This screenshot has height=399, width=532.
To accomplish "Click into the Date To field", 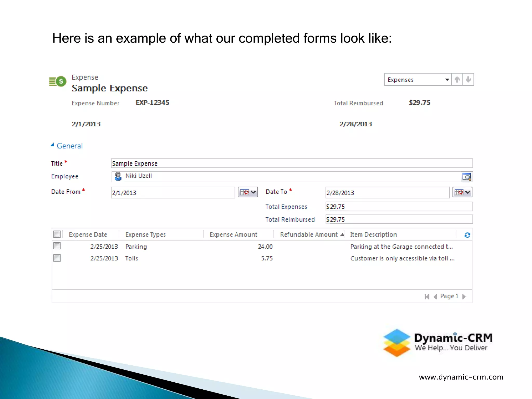I will (x=387, y=192).
